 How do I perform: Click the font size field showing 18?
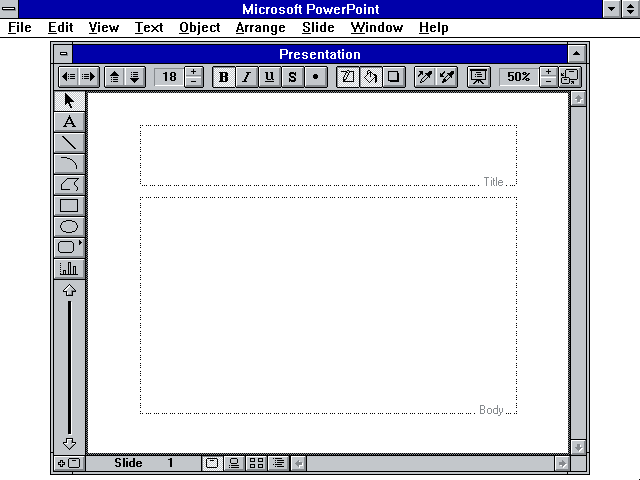click(x=169, y=77)
